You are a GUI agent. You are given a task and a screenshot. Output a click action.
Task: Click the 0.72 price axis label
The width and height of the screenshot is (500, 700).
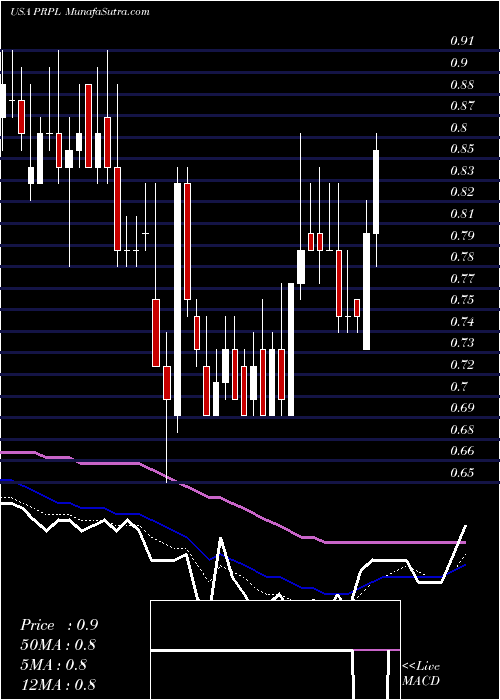(462, 365)
